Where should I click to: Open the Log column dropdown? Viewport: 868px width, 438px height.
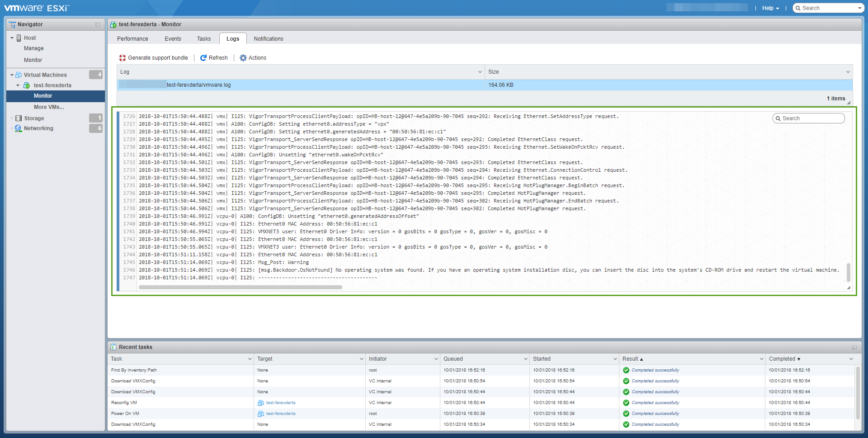(480, 71)
